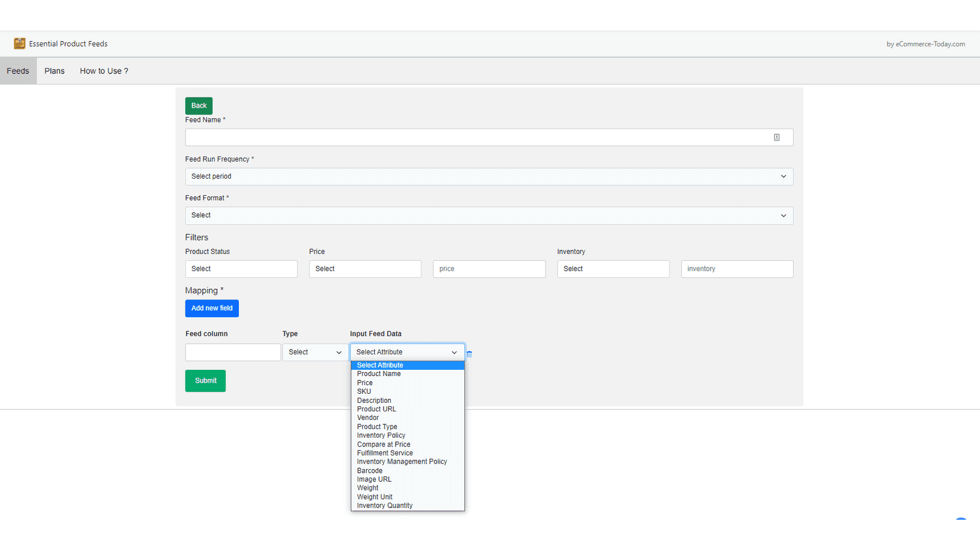This screenshot has height=551, width=980.
Task: Delete the mapping row using the trash icon
Action: (469, 353)
